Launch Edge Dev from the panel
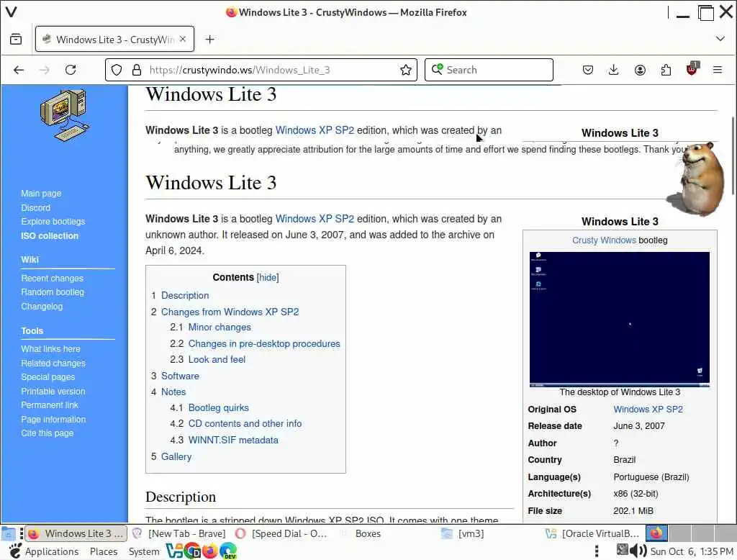This screenshot has height=560, width=737. click(x=228, y=551)
